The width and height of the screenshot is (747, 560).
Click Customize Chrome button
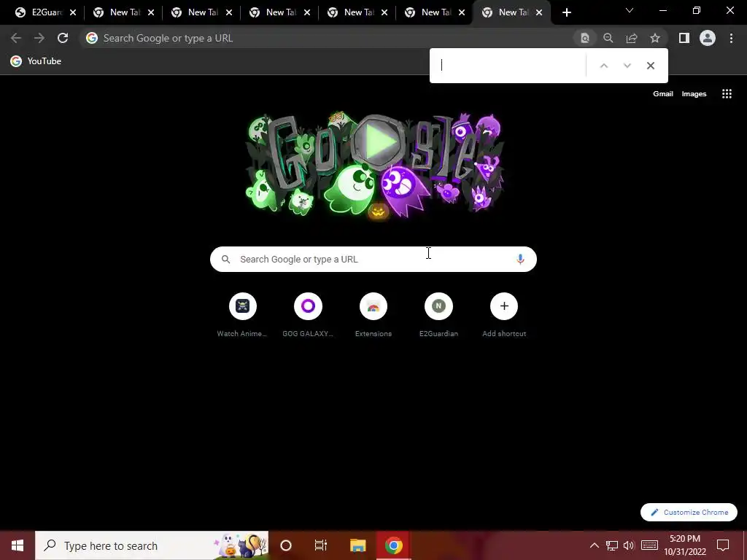[x=689, y=513]
